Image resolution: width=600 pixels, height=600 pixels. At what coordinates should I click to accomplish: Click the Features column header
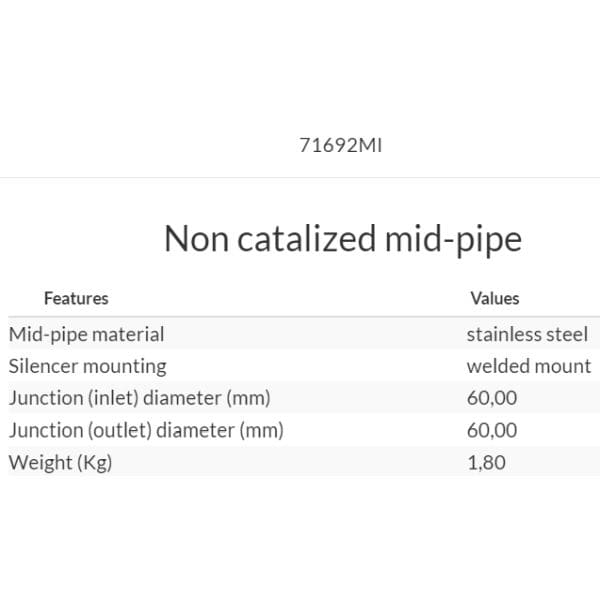click(x=76, y=298)
